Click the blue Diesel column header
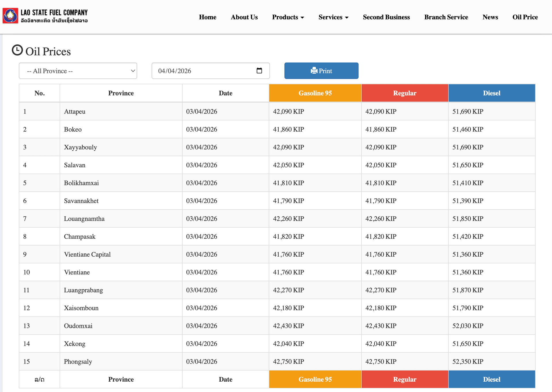The image size is (552, 392). 492,93
